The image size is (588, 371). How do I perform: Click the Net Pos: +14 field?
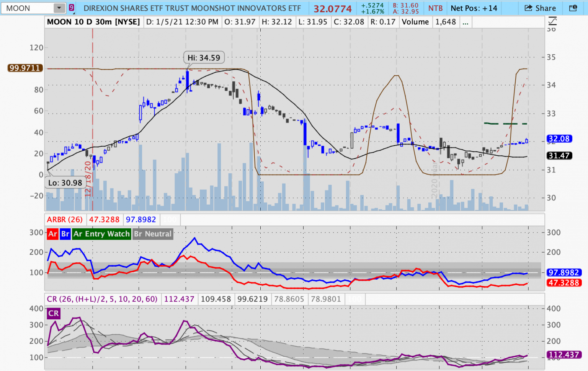tap(474, 8)
